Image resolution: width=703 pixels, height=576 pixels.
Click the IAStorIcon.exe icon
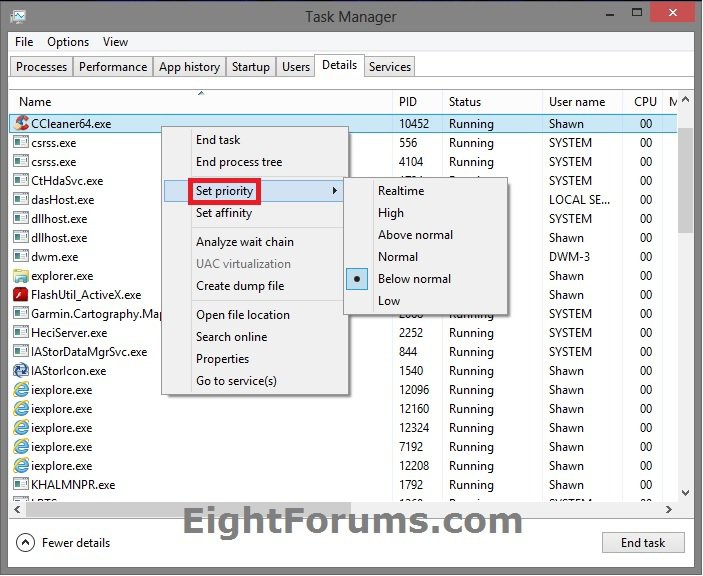pyautogui.click(x=21, y=371)
